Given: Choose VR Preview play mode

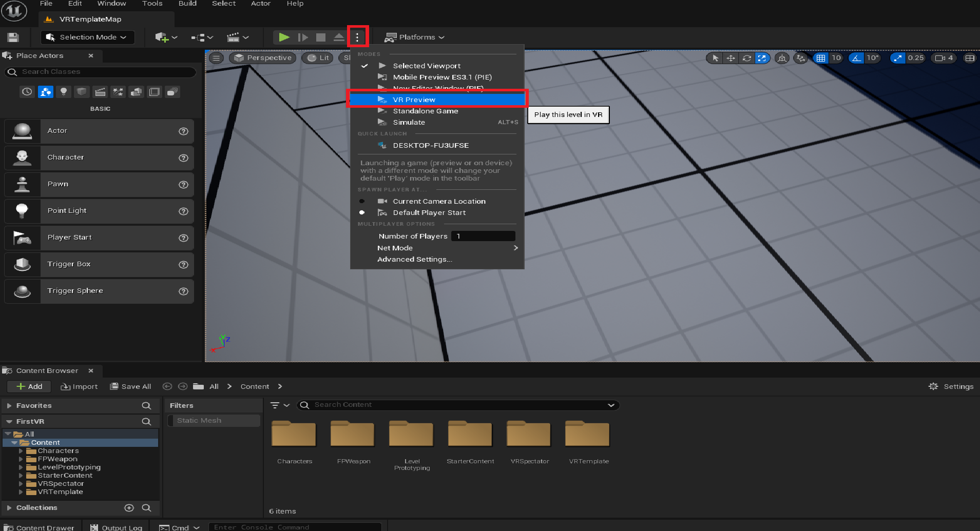Looking at the screenshot, I should (x=437, y=100).
